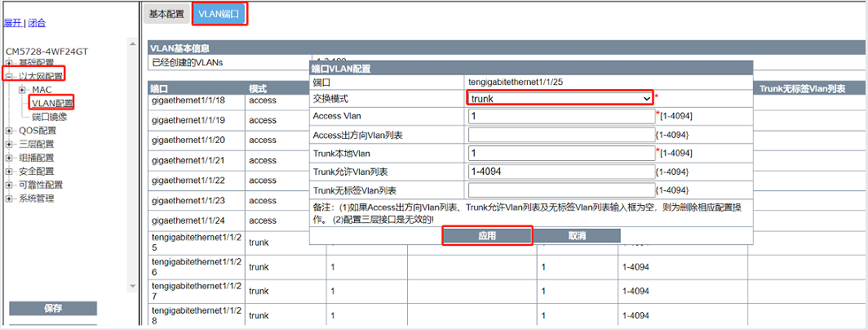
Task: Expand the MAC tree node
Action: [23, 89]
